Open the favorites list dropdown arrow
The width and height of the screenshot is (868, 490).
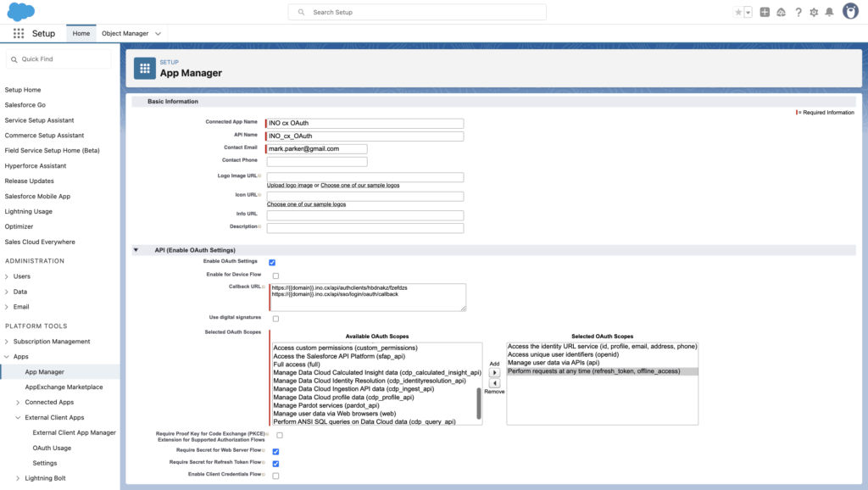pyautogui.click(x=748, y=12)
